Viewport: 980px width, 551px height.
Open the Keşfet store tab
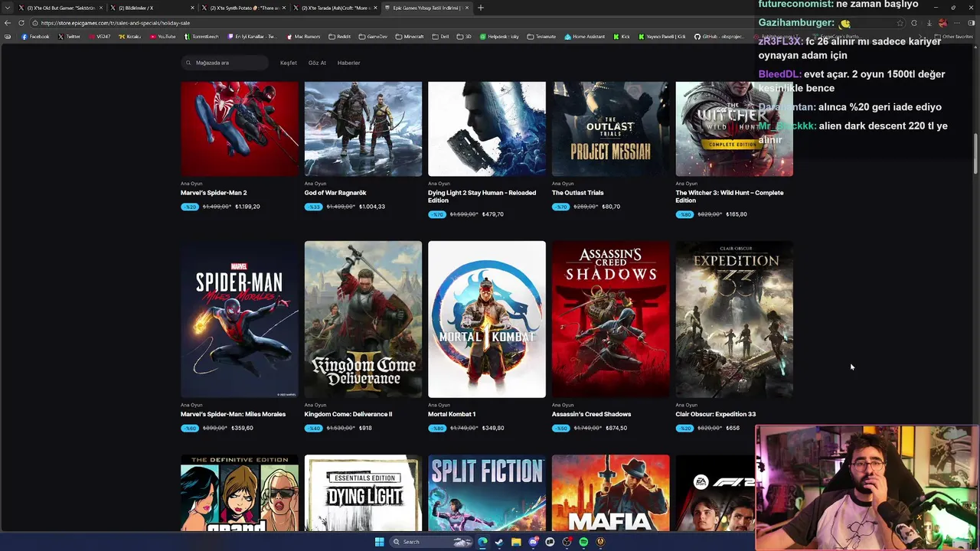click(x=289, y=63)
